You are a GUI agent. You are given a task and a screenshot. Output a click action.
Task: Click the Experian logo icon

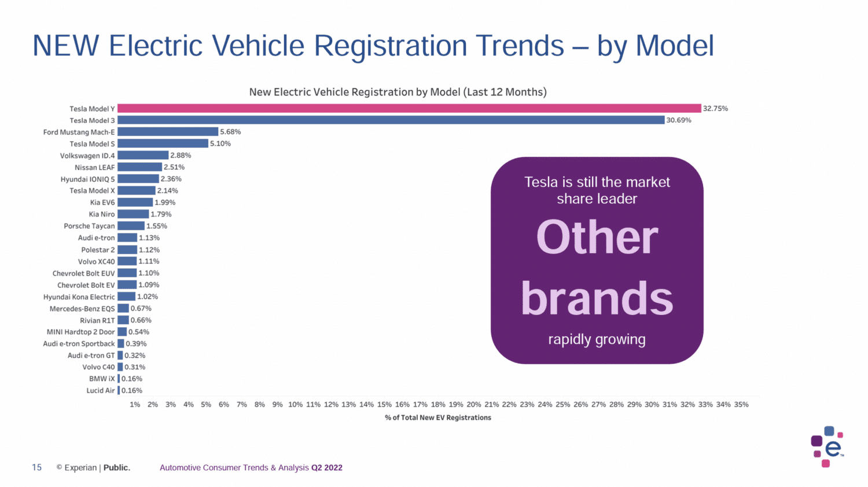coord(827,446)
